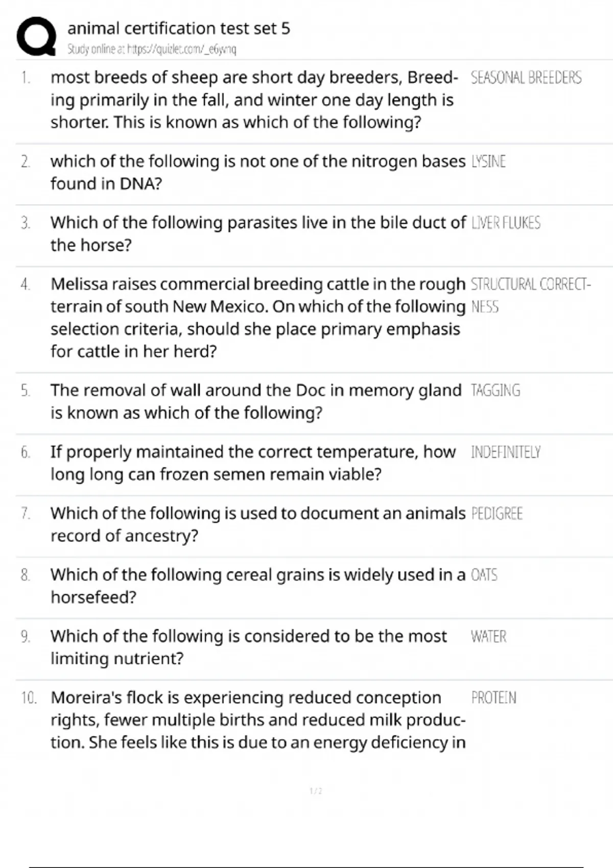Click the question about Melissa's breeding cattle
The image size is (613, 868).
[257, 318]
